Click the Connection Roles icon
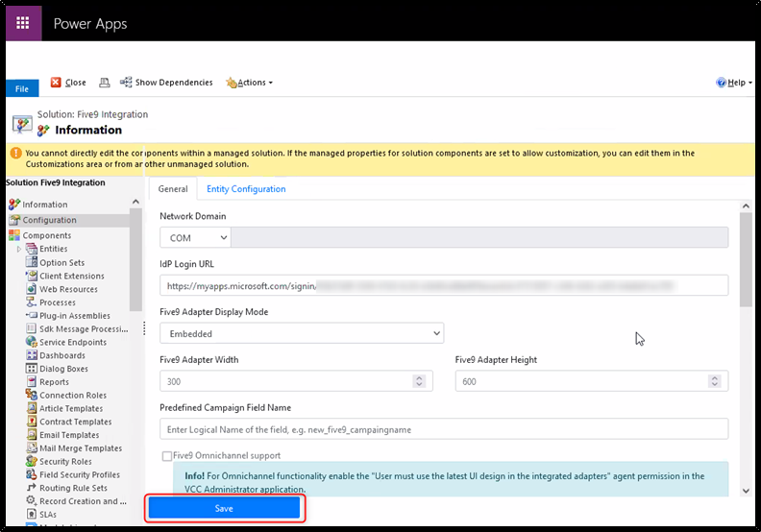Image resolution: width=761 pixels, height=532 pixels. click(x=32, y=395)
